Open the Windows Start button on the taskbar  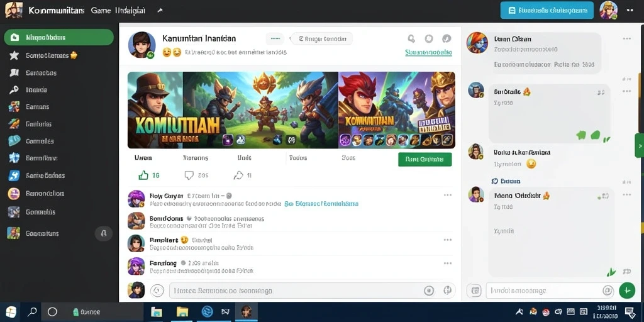point(11,312)
